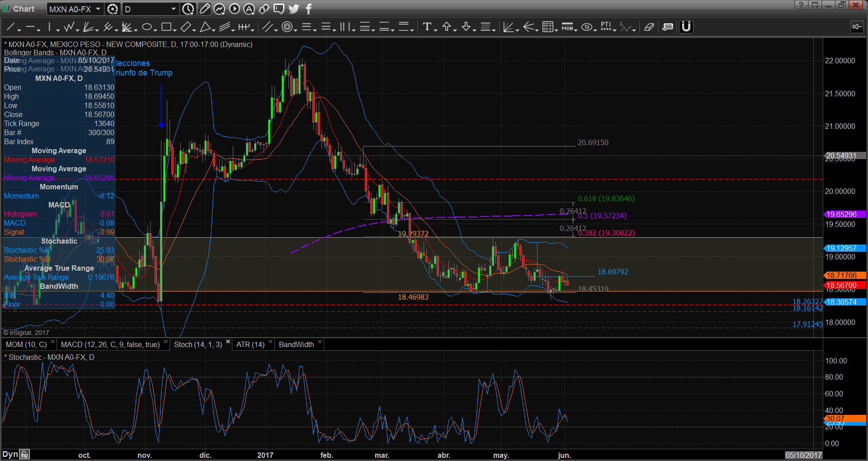Click the 20.69150 level label
868x461 pixels.
coord(593,142)
